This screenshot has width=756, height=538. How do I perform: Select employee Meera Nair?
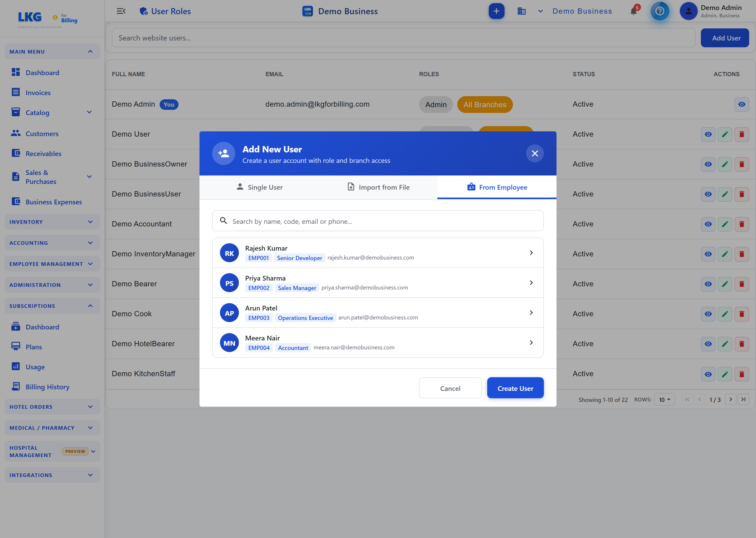tap(378, 343)
